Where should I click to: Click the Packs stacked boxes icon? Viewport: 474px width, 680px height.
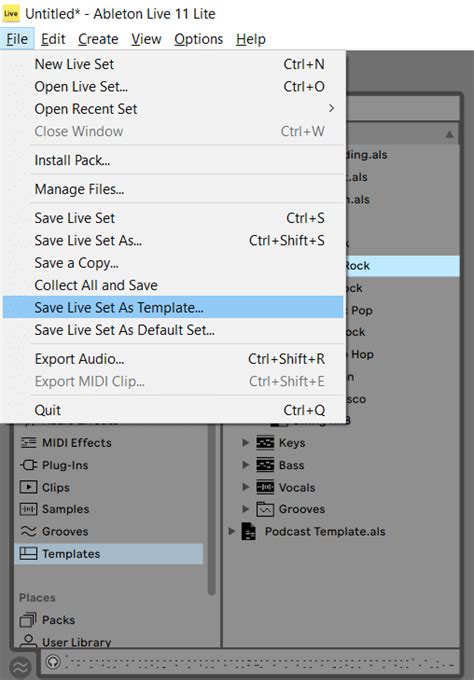click(28, 620)
